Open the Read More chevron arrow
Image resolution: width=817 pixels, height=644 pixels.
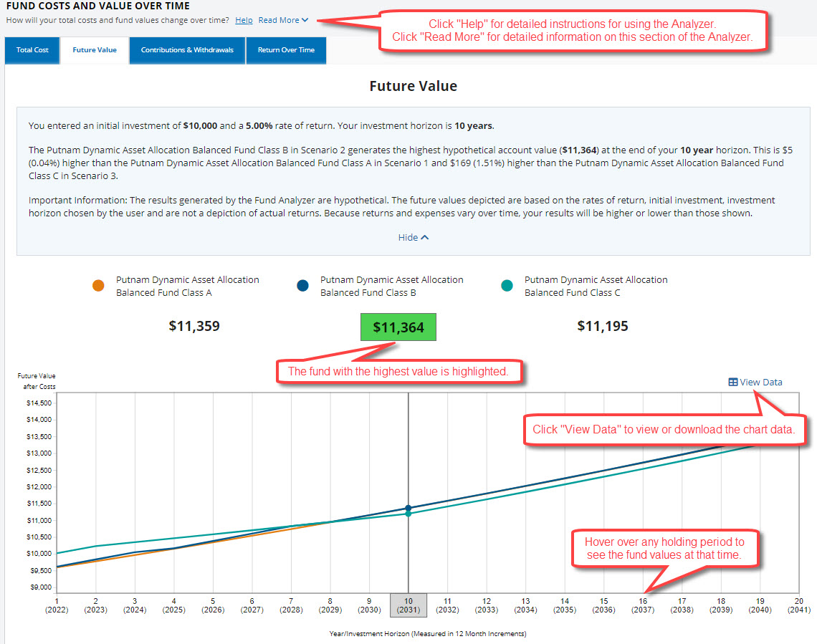(x=304, y=20)
